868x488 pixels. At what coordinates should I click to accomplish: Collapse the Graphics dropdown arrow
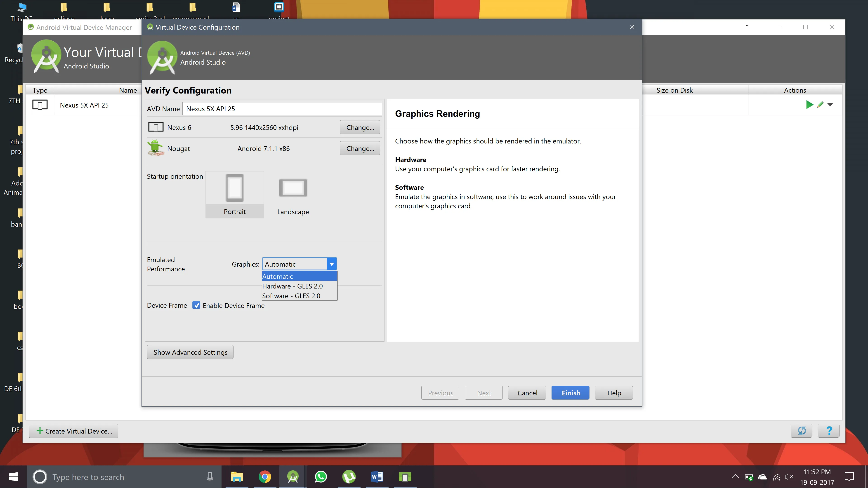pyautogui.click(x=332, y=264)
